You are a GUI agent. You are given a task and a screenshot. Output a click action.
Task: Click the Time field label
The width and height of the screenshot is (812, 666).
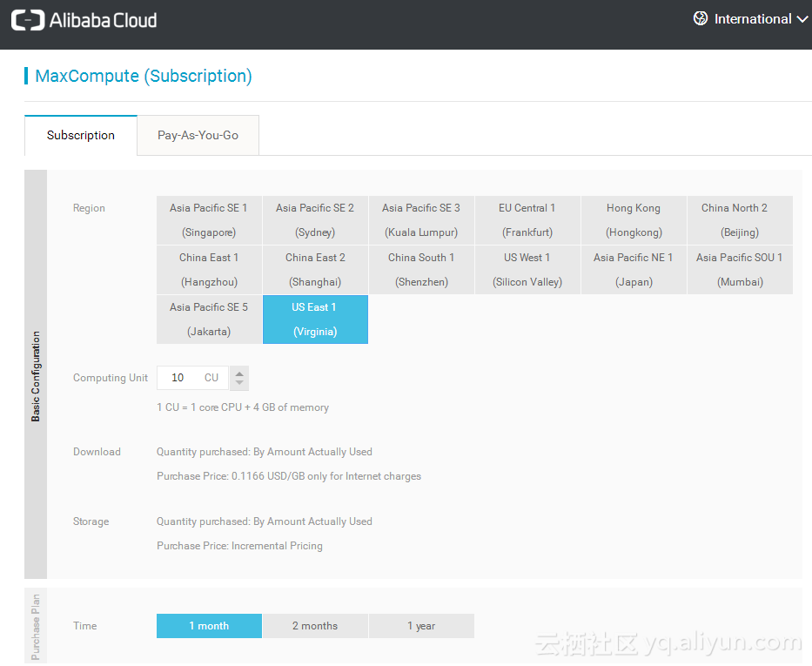[x=85, y=626]
